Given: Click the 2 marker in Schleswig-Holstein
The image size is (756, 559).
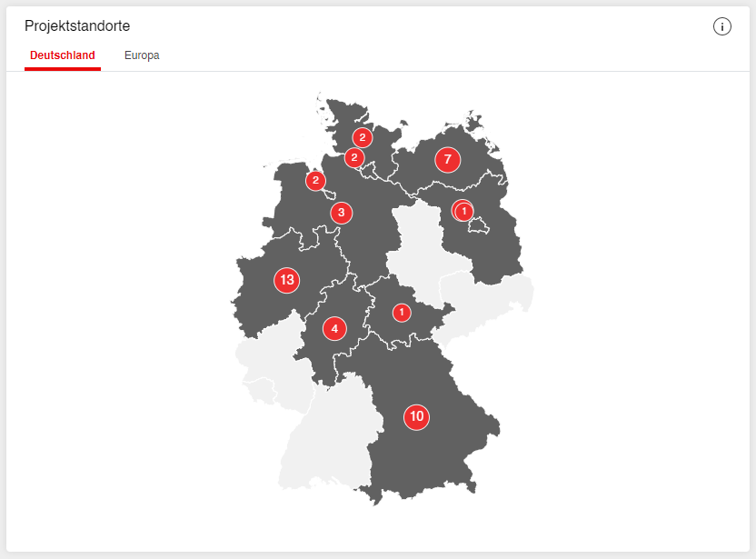Looking at the screenshot, I should tap(363, 138).
